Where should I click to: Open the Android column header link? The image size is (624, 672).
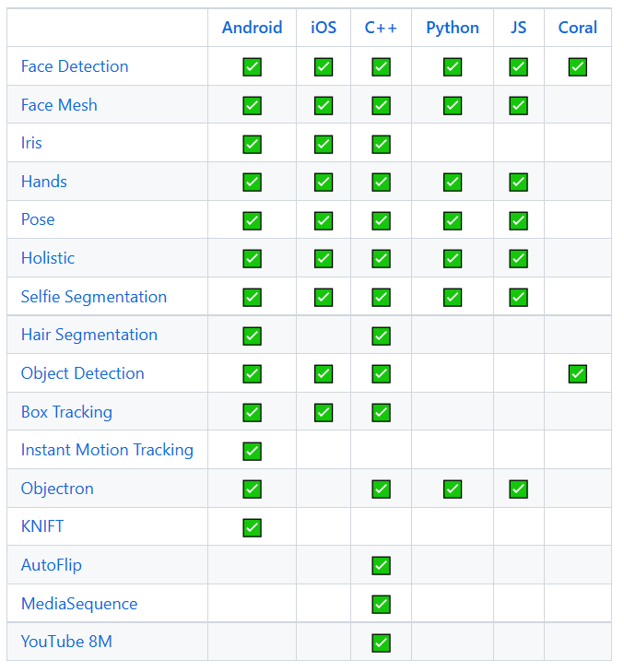pos(252,28)
